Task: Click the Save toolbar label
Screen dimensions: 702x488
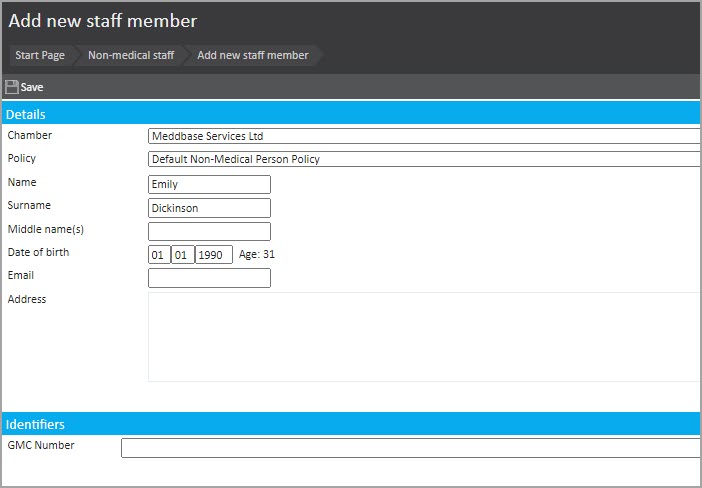Action: 32,87
